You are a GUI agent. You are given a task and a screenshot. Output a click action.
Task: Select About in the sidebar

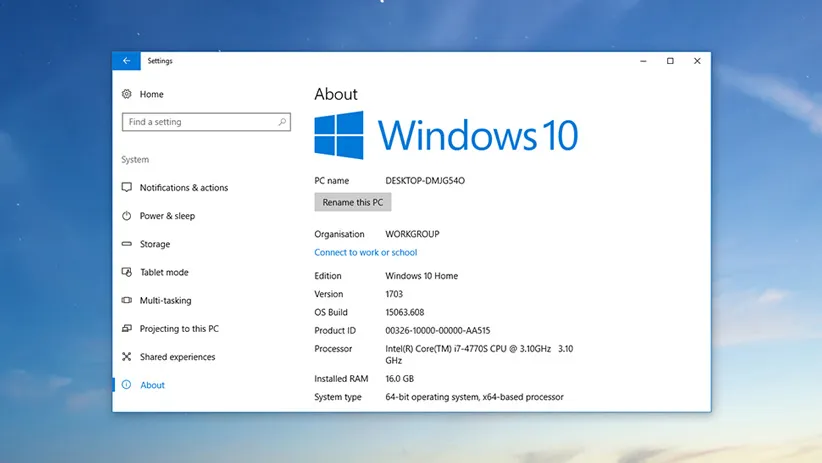click(152, 385)
